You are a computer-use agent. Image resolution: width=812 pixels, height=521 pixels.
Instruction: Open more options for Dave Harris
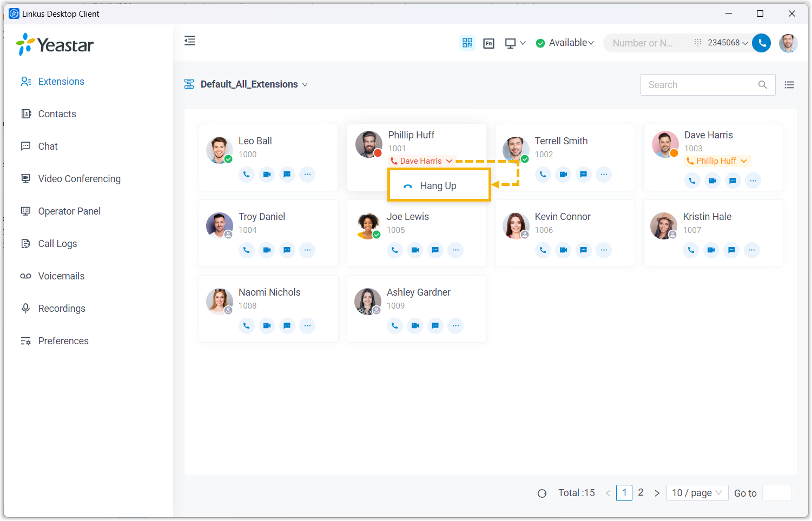coord(753,181)
